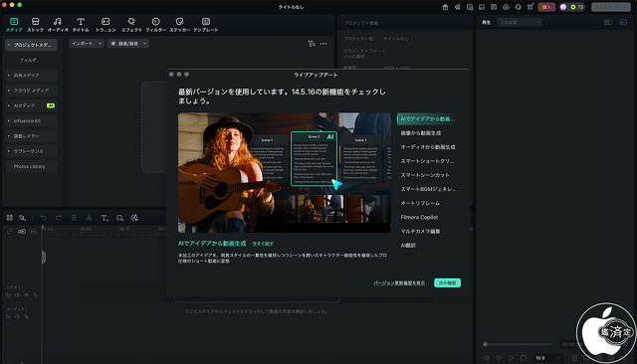The height and width of the screenshot is (364, 637).
Task: Click the timeline layout grid icon
Action: [10, 218]
